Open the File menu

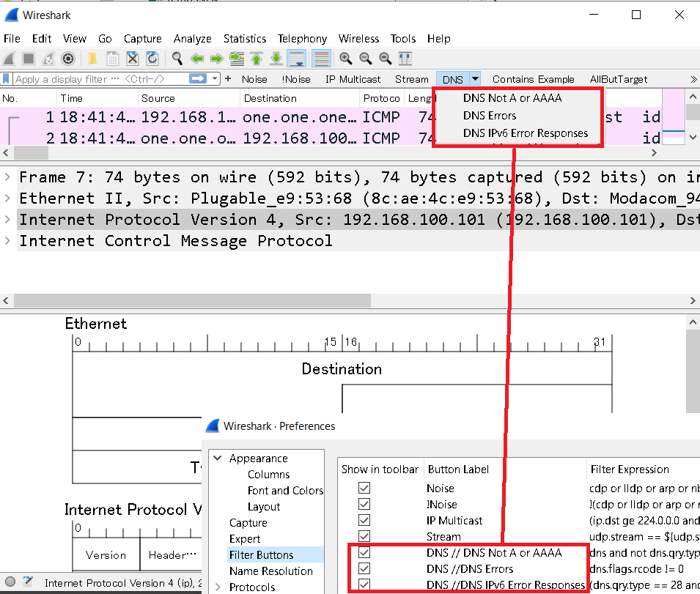(x=12, y=39)
